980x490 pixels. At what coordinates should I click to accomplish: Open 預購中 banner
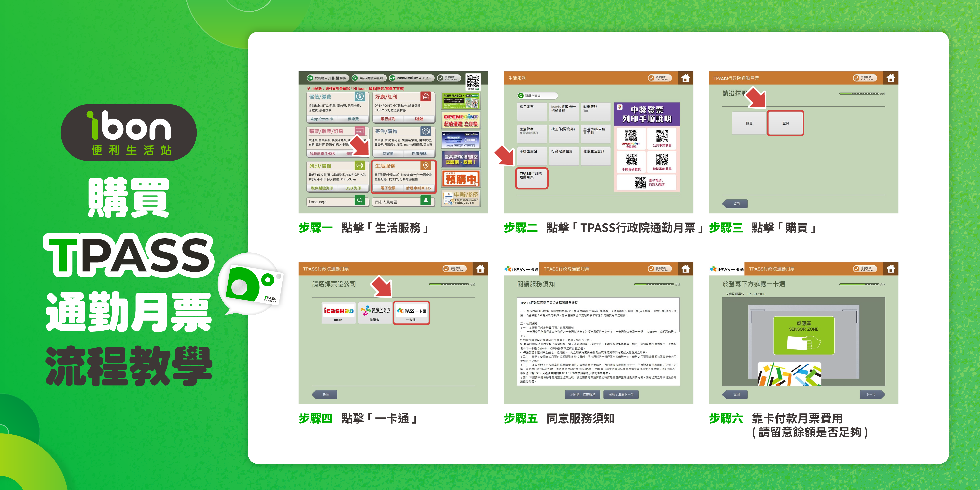click(461, 179)
